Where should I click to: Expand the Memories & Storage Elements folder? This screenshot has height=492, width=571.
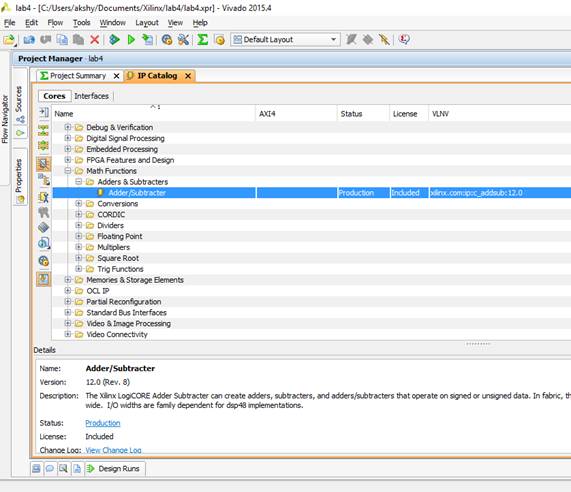tap(67, 280)
